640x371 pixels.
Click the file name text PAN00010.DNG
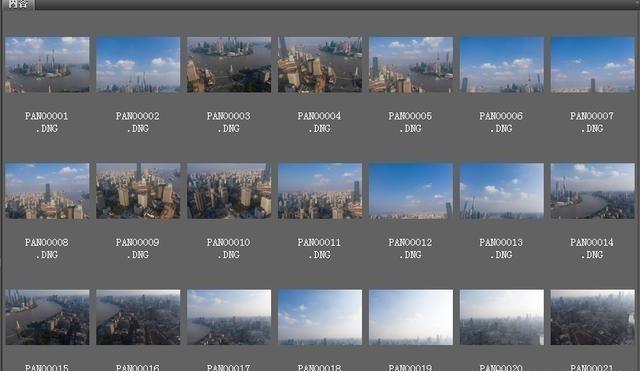click(x=229, y=249)
